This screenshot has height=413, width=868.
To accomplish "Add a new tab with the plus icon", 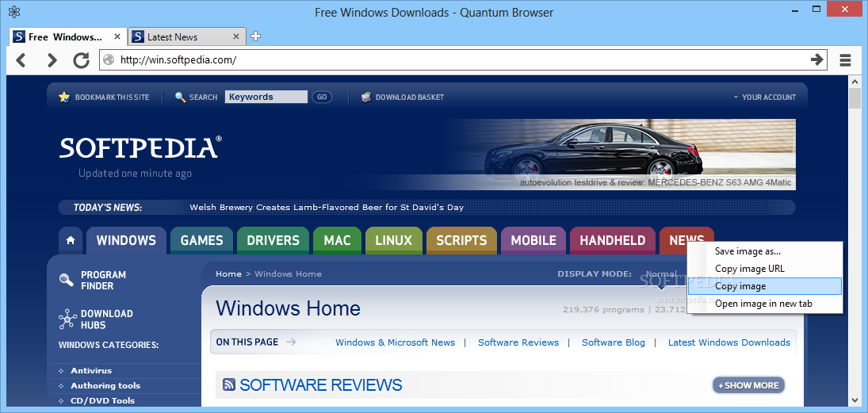I will click(255, 36).
